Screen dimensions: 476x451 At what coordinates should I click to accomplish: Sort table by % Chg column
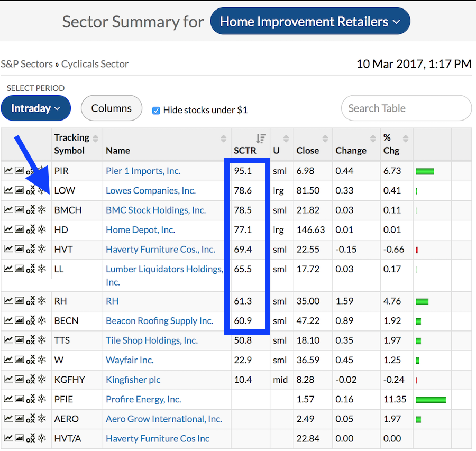(x=406, y=139)
